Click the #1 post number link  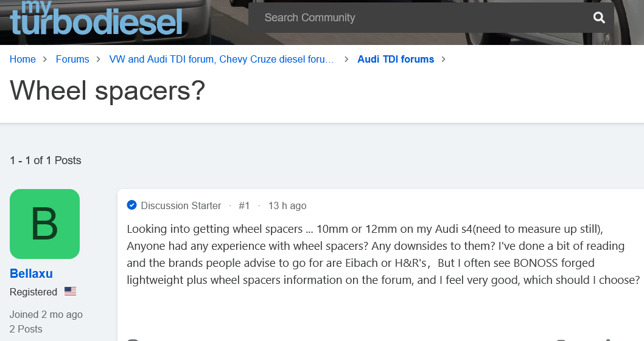click(244, 206)
